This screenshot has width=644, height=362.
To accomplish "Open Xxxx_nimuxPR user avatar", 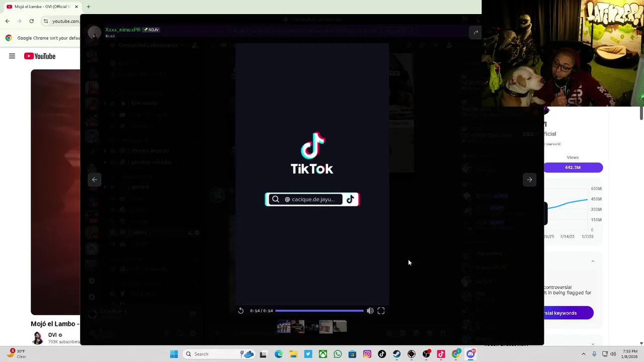I will pyautogui.click(x=95, y=33).
